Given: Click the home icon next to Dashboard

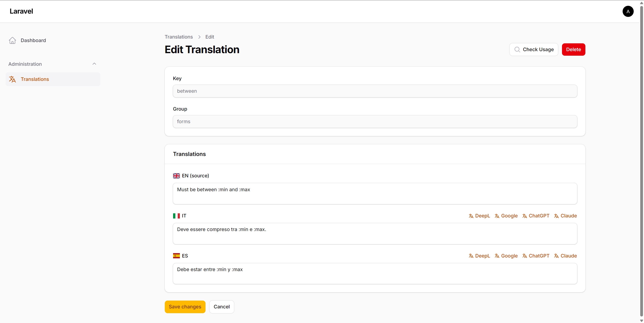Looking at the screenshot, I should click(x=13, y=40).
